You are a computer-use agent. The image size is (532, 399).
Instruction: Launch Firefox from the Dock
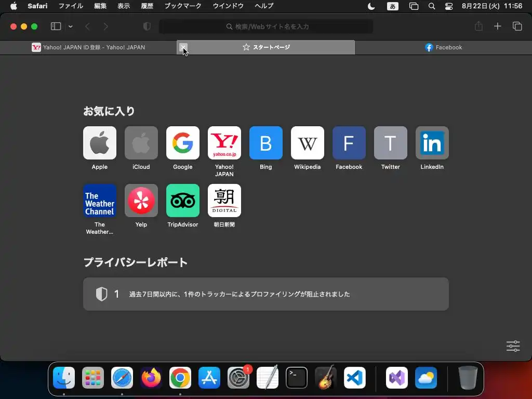point(151,378)
